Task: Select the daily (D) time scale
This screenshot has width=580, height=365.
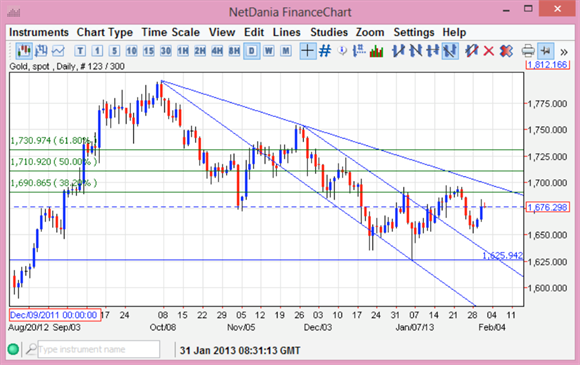Action: click(252, 51)
